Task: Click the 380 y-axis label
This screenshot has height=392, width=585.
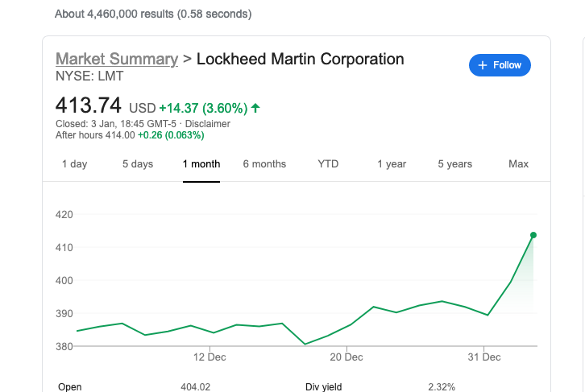Action: click(x=64, y=347)
